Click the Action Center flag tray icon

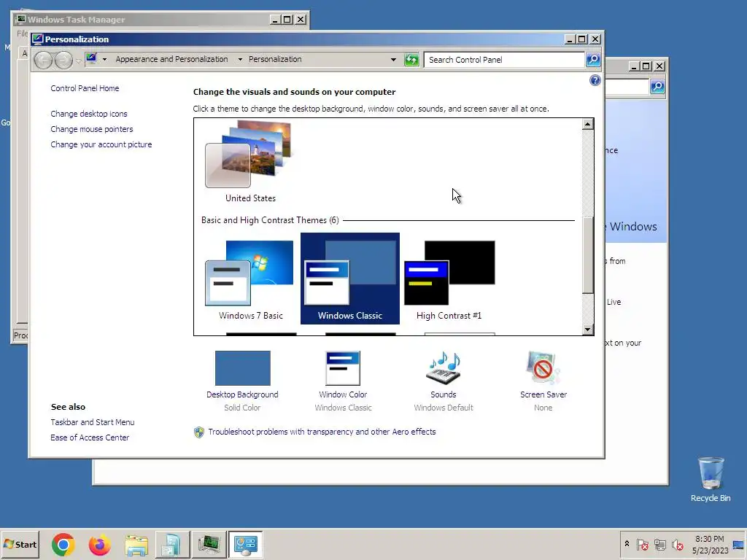tap(642, 544)
